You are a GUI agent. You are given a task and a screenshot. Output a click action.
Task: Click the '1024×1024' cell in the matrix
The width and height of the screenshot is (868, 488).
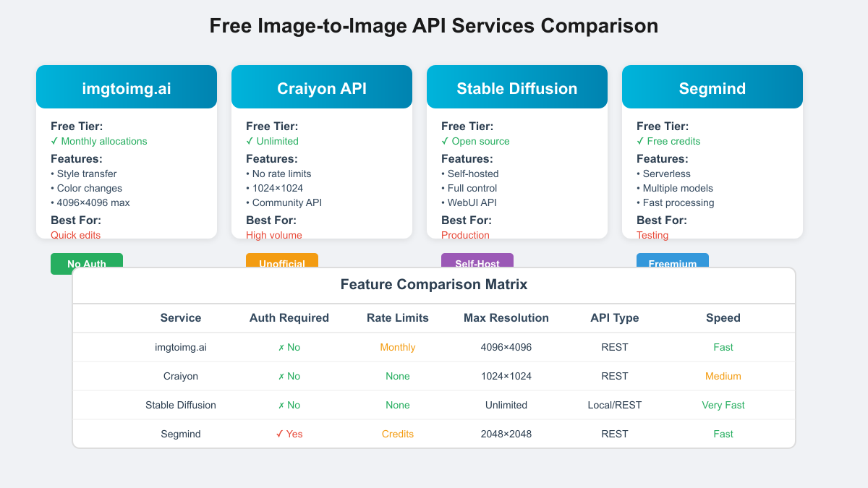pos(506,376)
